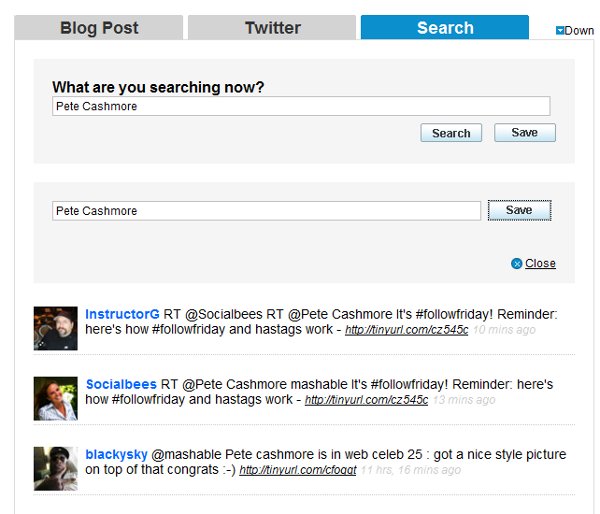Viewport: 600px width, 514px height.
Task: Open the InstructorG username link
Action: [x=122, y=314]
